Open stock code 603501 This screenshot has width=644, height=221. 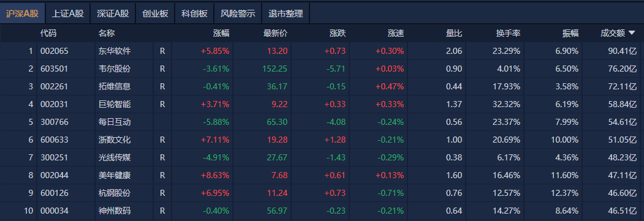click(x=54, y=69)
